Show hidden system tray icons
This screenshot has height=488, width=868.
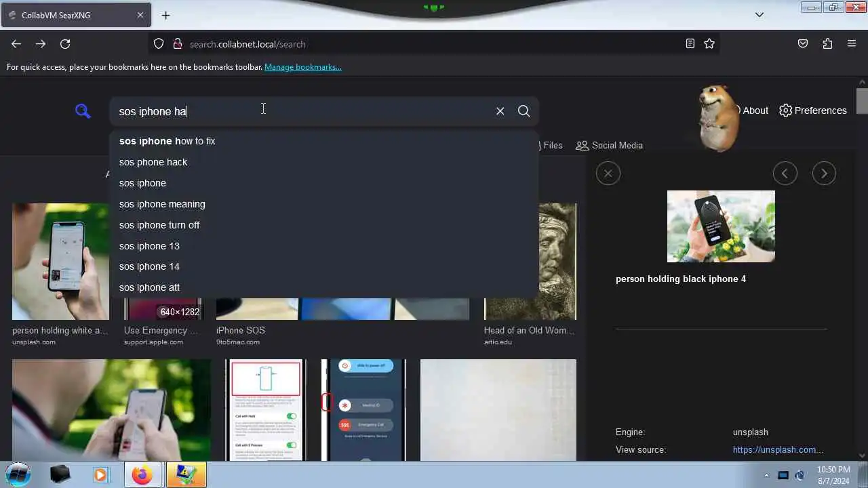tap(767, 475)
